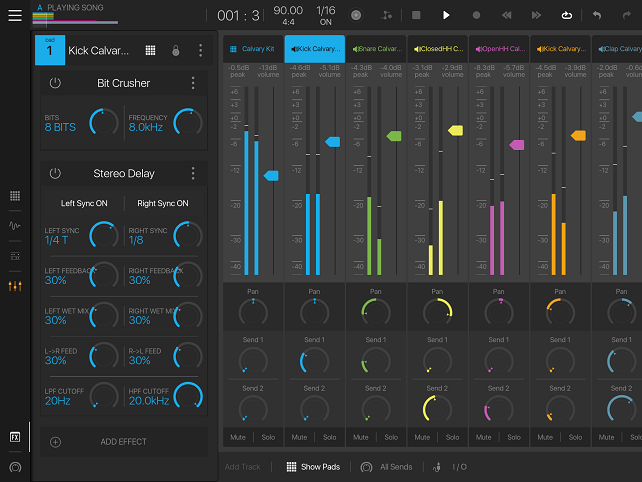Click the LEFT SYNC 1/4 T knob
This screenshot has width=642, height=482.
104,235
